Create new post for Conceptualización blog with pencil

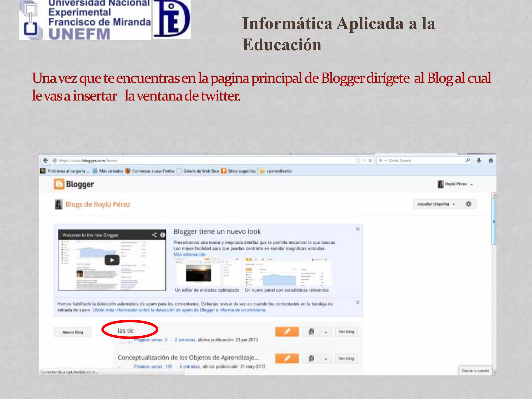pos(287,358)
